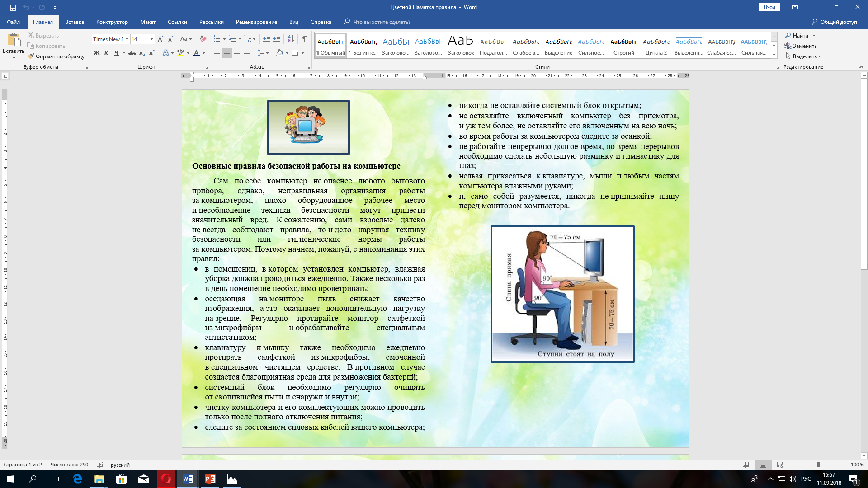Click the save icon in title bar

coord(13,7)
